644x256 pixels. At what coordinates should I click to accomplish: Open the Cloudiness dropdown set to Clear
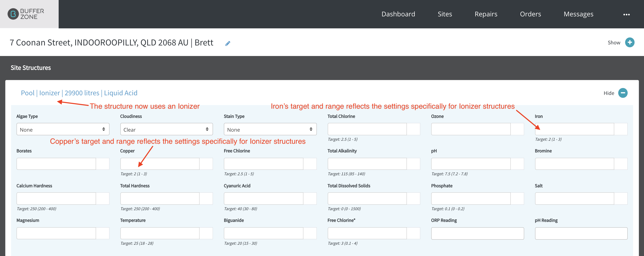[x=166, y=129]
